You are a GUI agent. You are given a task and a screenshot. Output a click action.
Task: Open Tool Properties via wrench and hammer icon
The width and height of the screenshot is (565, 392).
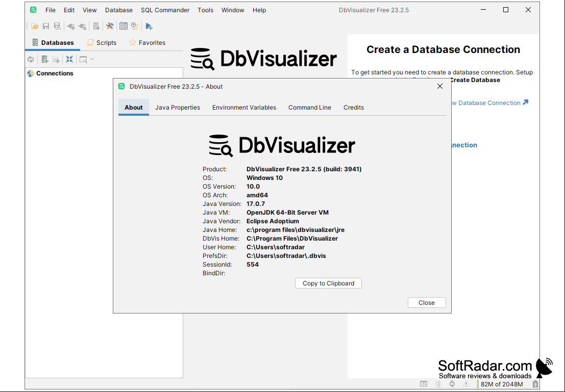click(110, 26)
